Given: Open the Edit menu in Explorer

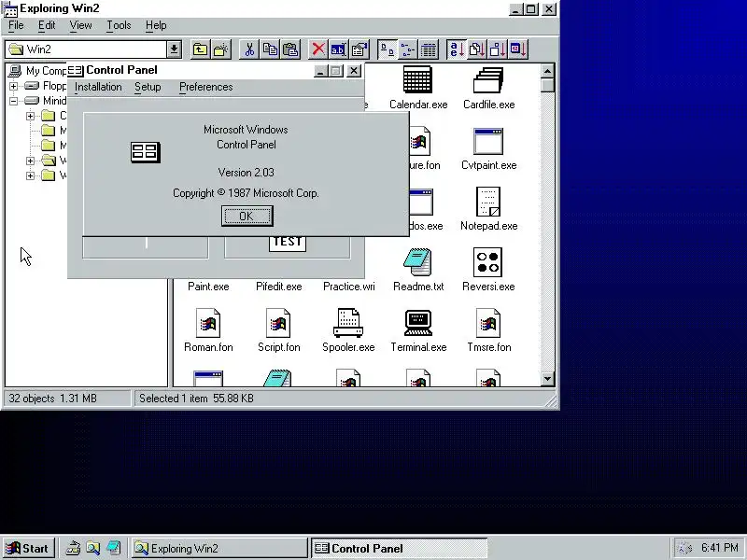Looking at the screenshot, I should click(x=47, y=25).
